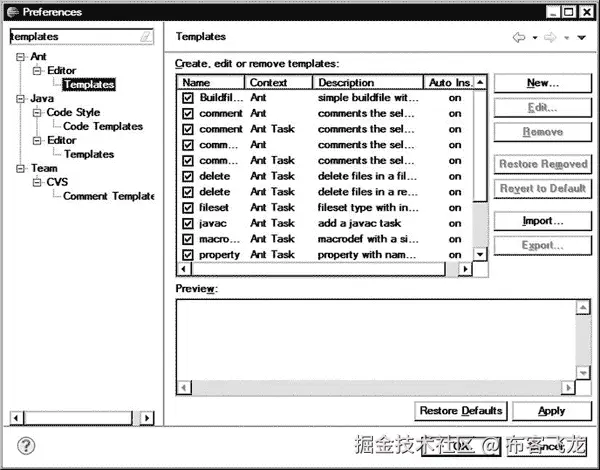Click the Revert to Default button
This screenshot has height=470, width=600.
point(543,189)
